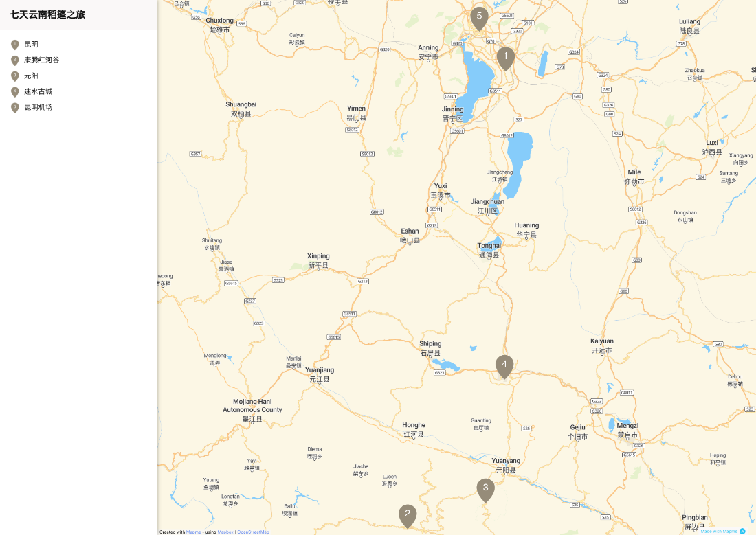The width and height of the screenshot is (756, 535).
Task: Open the OpenStreetMap attribution link
Action: click(253, 532)
